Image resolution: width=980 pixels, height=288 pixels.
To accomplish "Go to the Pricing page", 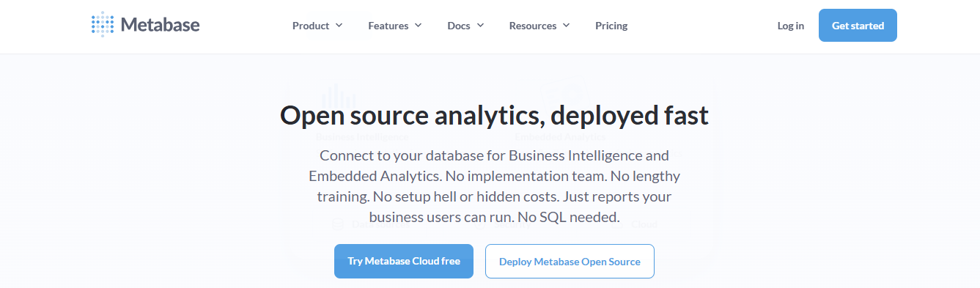I will 611,26.
